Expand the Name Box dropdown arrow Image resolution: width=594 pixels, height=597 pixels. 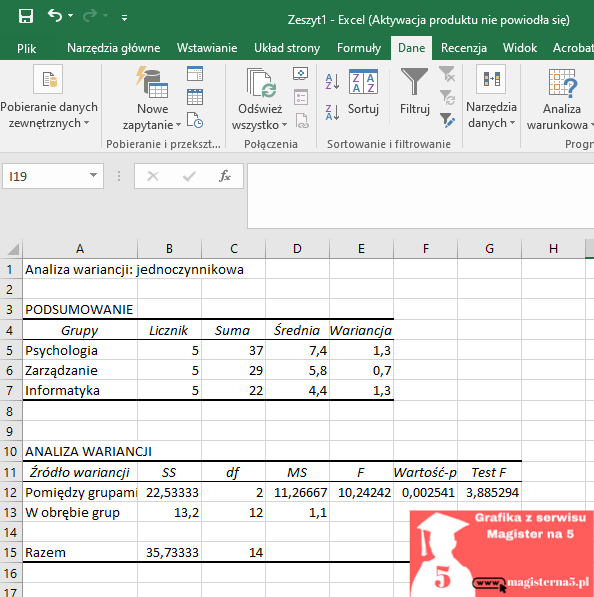[x=93, y=176]
